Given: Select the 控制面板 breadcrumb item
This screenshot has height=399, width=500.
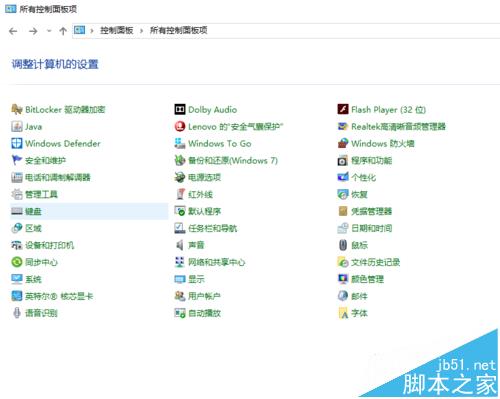Looking at the screenshot, I should (x=117, y=30).
